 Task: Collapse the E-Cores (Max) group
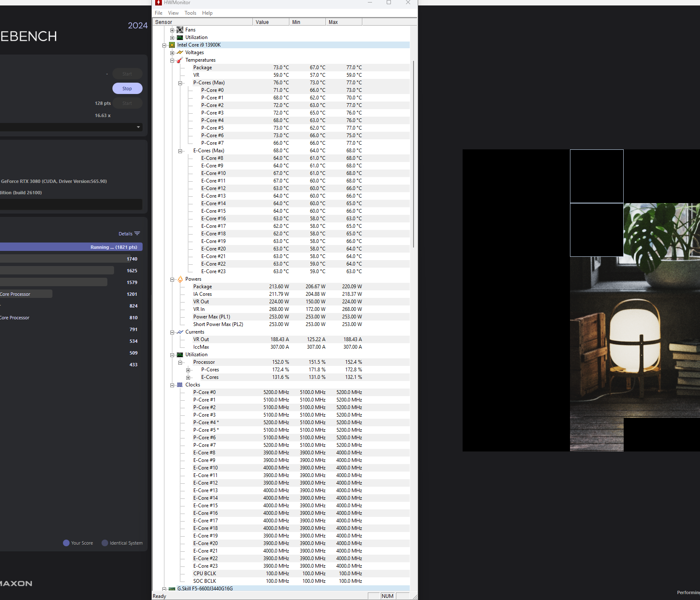(180, 151)
